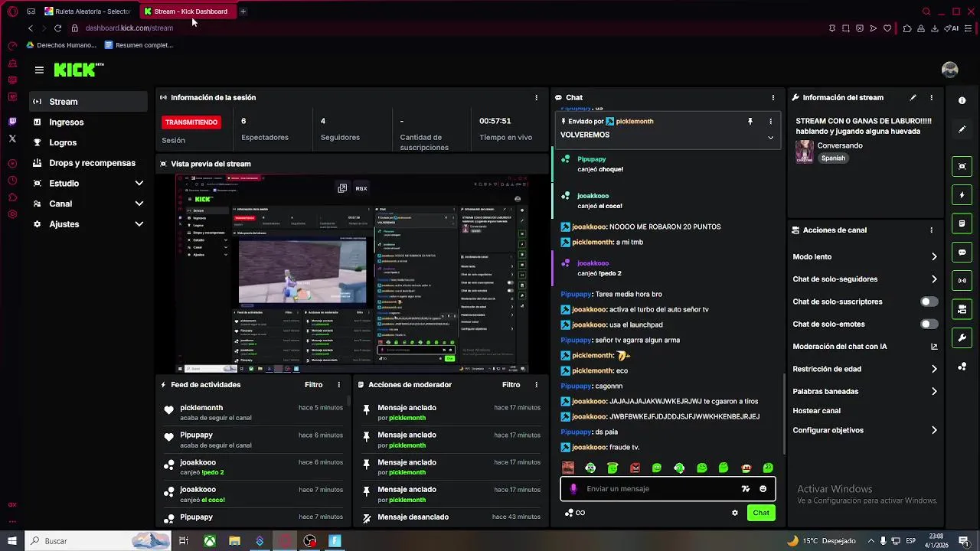The image size is (980, 551).
Task: Click the stream preview video thumbnail
Action: click(352, 273)
